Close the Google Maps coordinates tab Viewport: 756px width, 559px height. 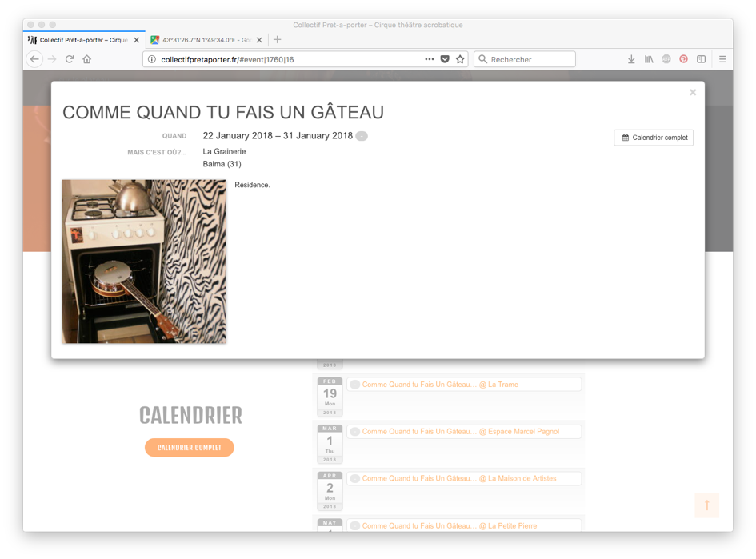point(259,40)
